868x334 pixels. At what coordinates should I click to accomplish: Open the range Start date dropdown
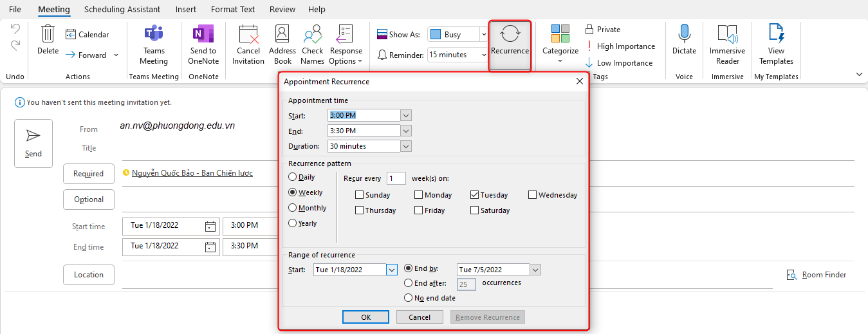pyautogui.click(x=392, y=270)
